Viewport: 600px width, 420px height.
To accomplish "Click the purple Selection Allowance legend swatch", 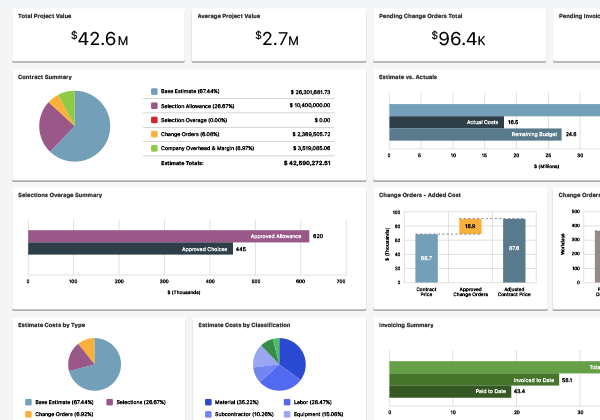I will pyautogui.click(x=154, y=106).
